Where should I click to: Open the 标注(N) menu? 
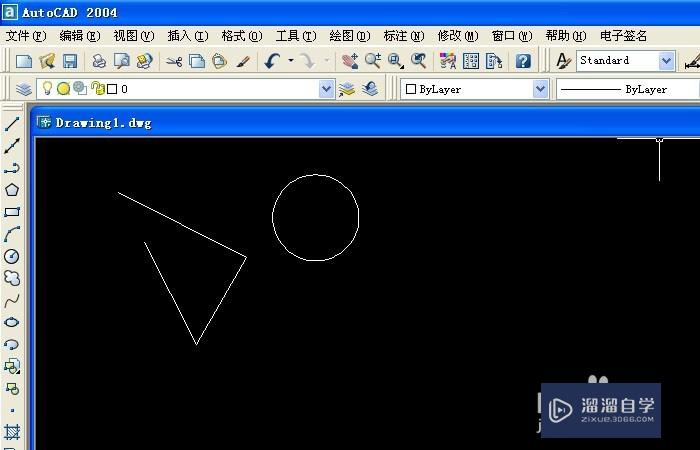click(x=404, y=36)
